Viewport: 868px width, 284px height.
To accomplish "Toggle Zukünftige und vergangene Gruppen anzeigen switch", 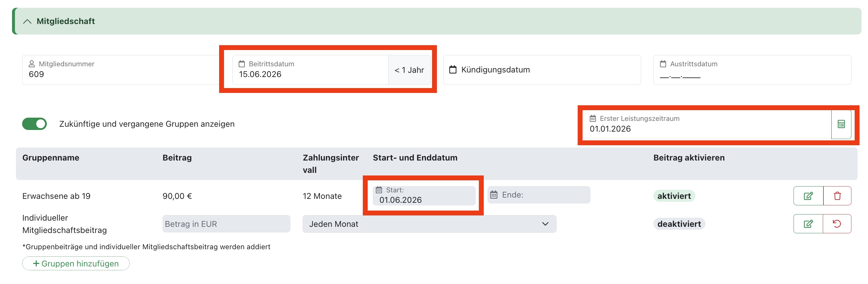I will 34,123.
